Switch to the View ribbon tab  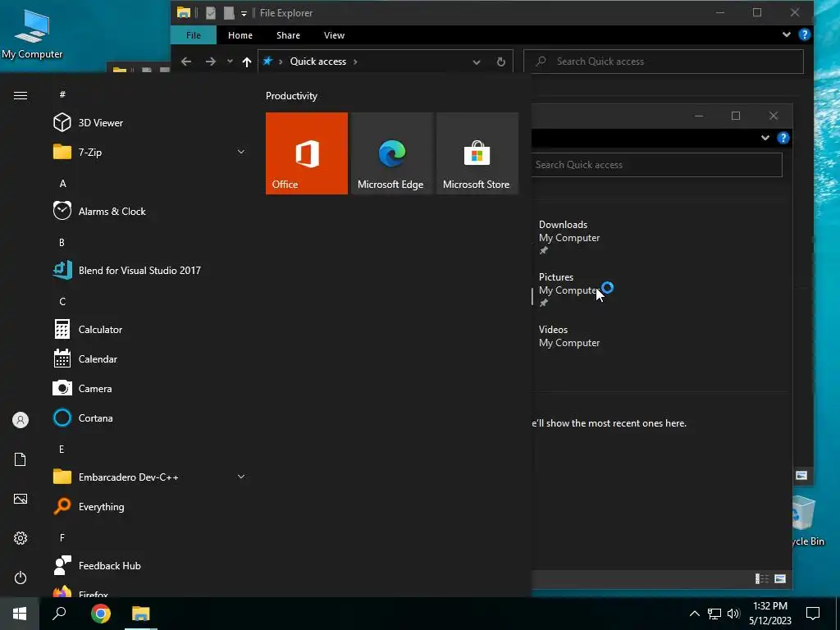(335, 35)
